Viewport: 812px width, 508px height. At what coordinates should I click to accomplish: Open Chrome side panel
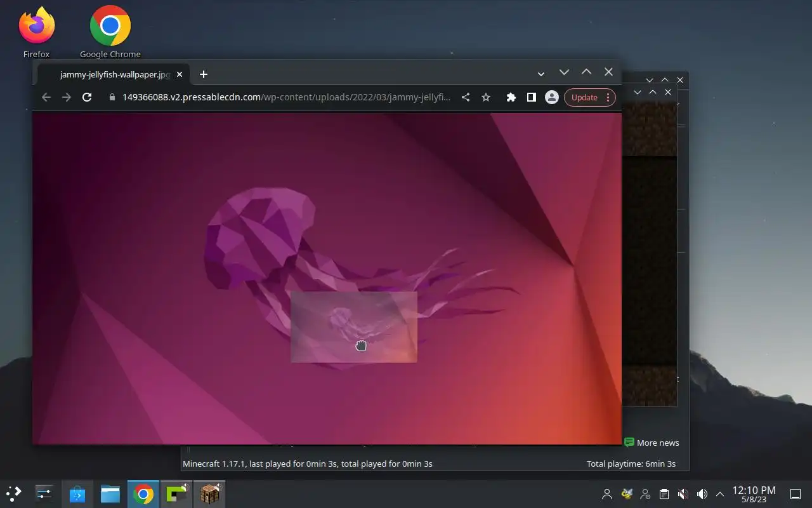(532, 97)
